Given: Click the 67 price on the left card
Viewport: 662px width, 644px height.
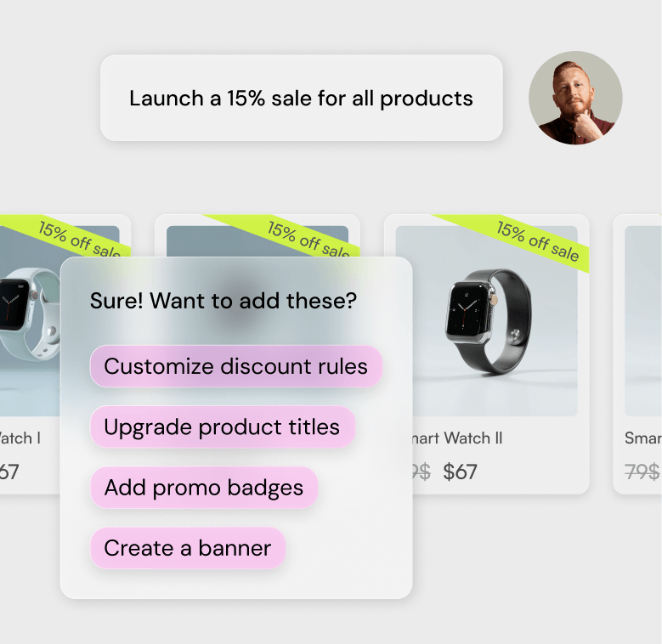Looking at the screenshot, I should click(x=8, y=472).
